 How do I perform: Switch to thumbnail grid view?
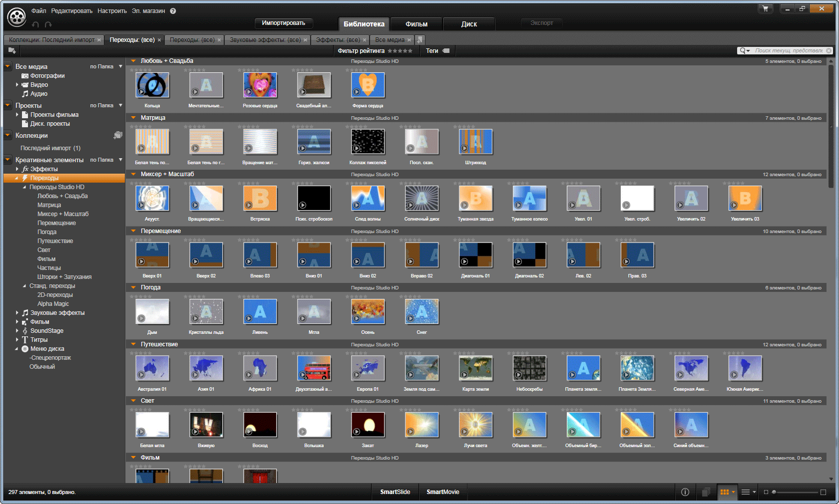tap(724, 492)
